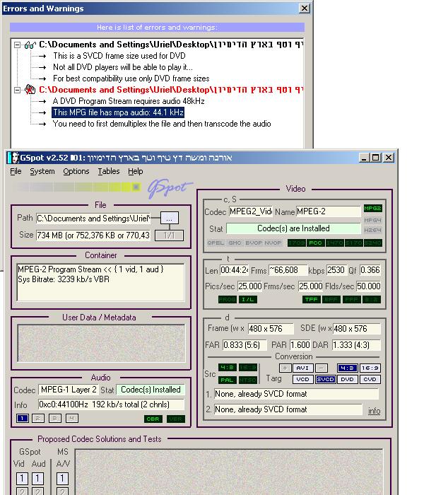
Task: Click the source PAL indicator
Action: point(227,380)
